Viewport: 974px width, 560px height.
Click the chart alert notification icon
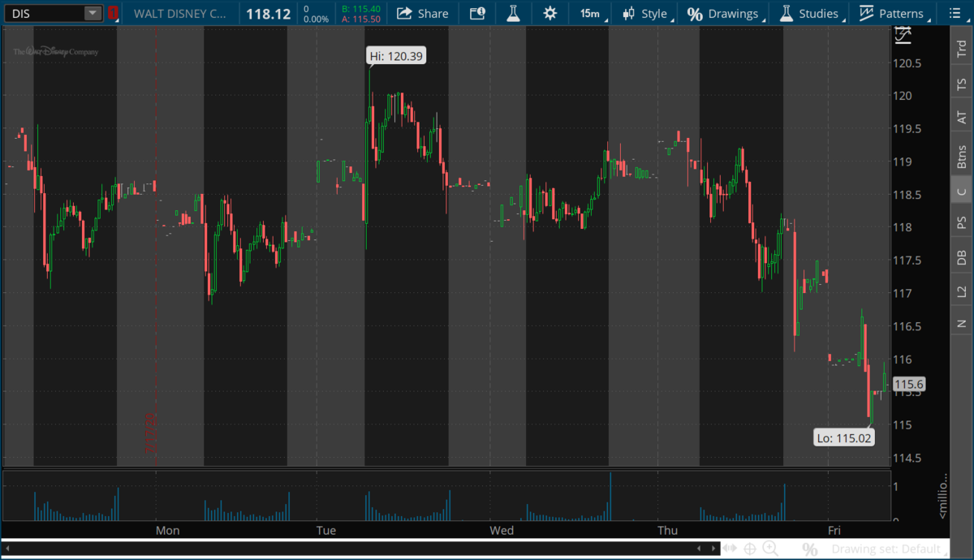[477, 13]
